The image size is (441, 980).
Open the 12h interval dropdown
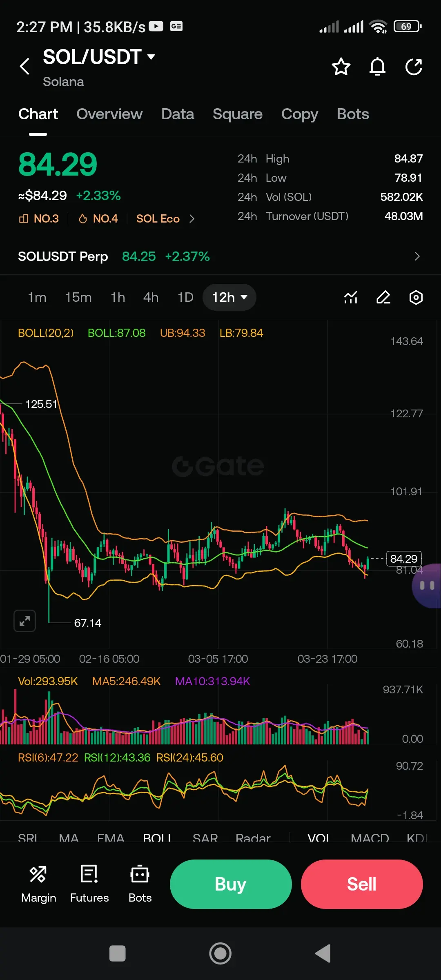pos(229,297)
